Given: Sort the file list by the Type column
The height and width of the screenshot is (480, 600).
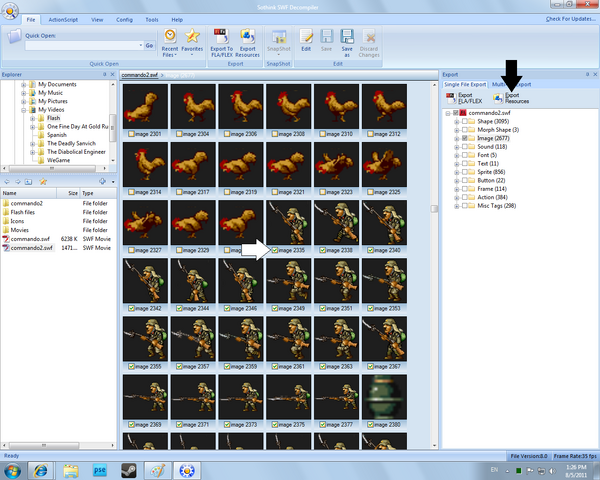Looking at the screenshot, I should pos(98,193).
